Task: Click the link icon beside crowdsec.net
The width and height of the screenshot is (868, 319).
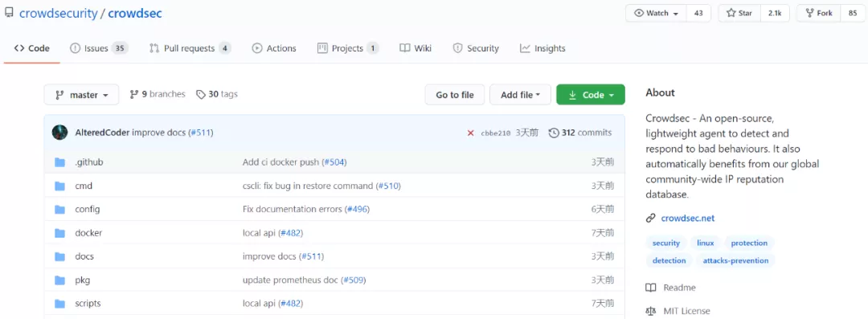Action: [x=651, y=219]
